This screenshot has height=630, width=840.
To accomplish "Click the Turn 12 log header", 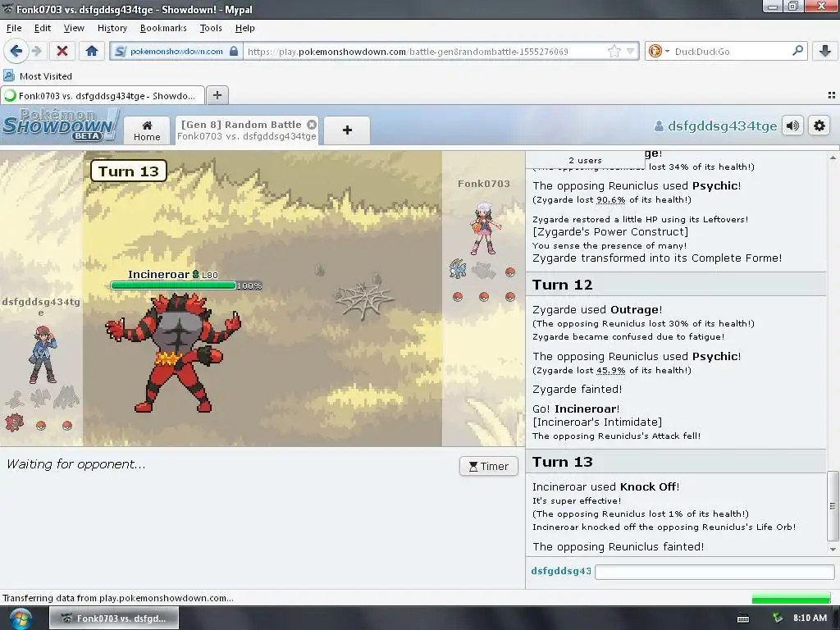I will [676, 285].
